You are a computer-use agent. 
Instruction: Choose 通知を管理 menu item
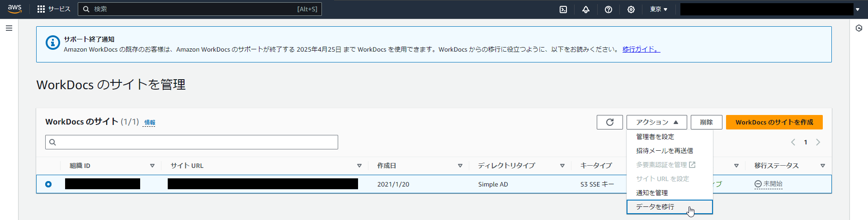[x=670, y=193]
